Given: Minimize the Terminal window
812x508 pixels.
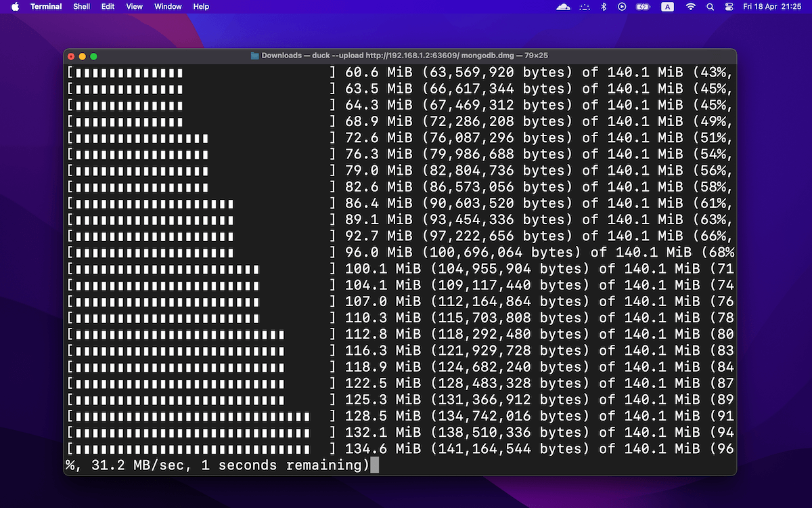Looking at the screenshot, I should click(83, 56).
